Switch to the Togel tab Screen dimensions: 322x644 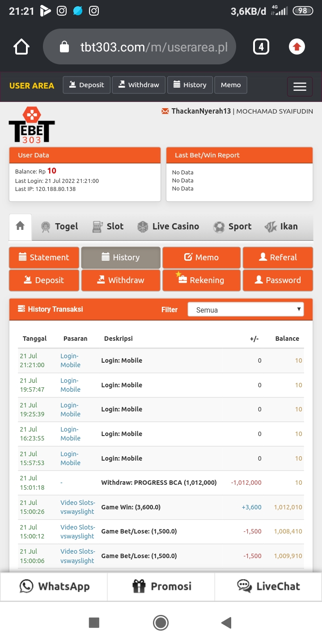(x=59, y=227)
